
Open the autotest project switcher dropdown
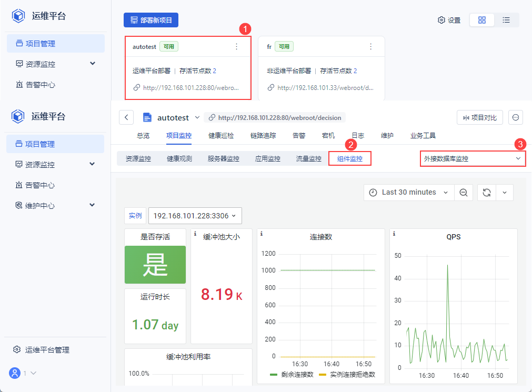pyautogui.click(x=197, y=117)
